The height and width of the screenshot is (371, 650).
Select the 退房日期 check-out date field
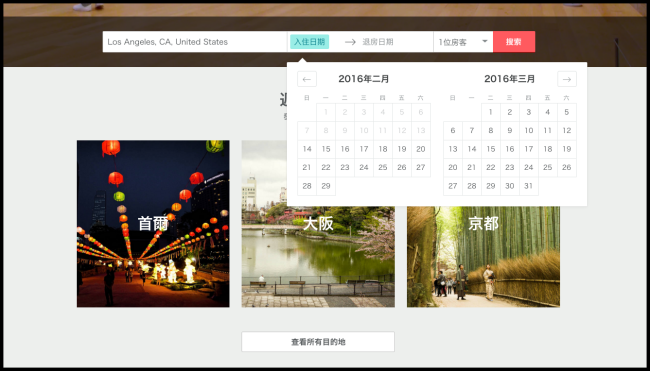(378, 42)
